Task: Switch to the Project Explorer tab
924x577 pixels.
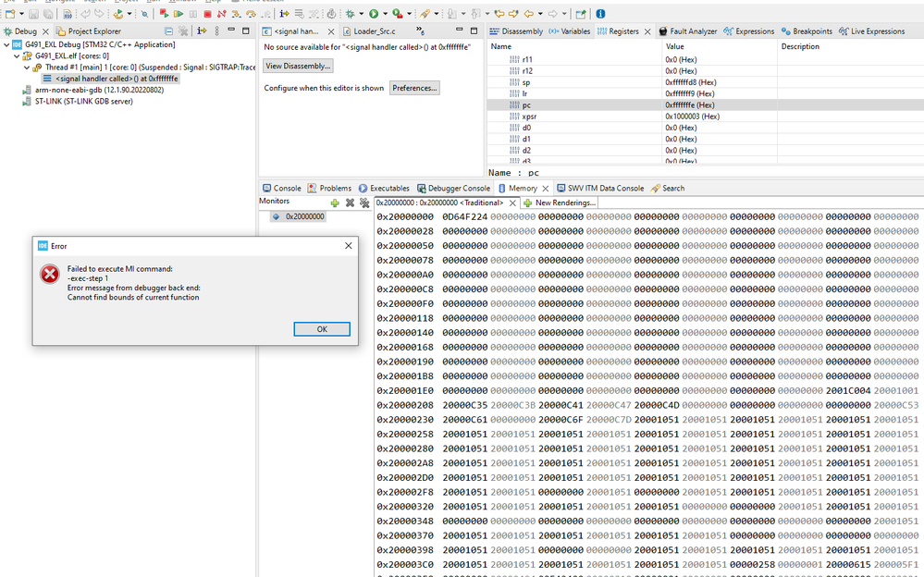Action: coord(89,31)
